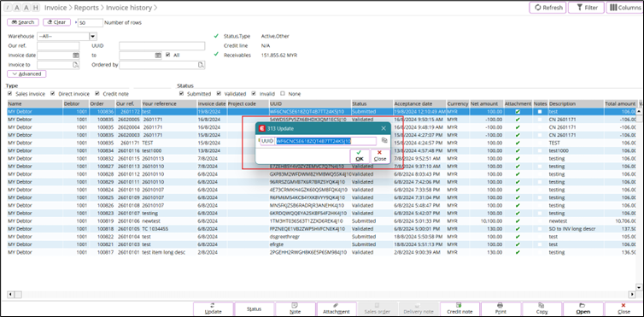
Task: Click copy icon next to UUID field in dialog
Action: coord(384,140)
